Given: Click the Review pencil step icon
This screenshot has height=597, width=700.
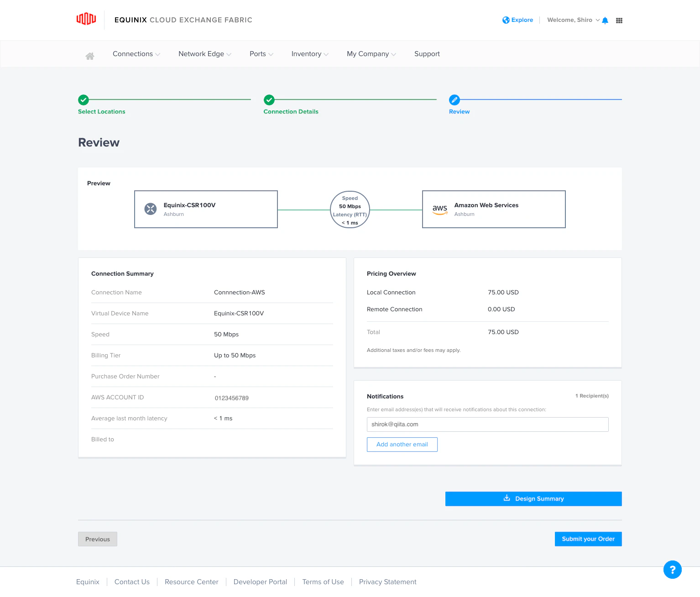Looking at the screenshot, I should (x=454, y=100).
